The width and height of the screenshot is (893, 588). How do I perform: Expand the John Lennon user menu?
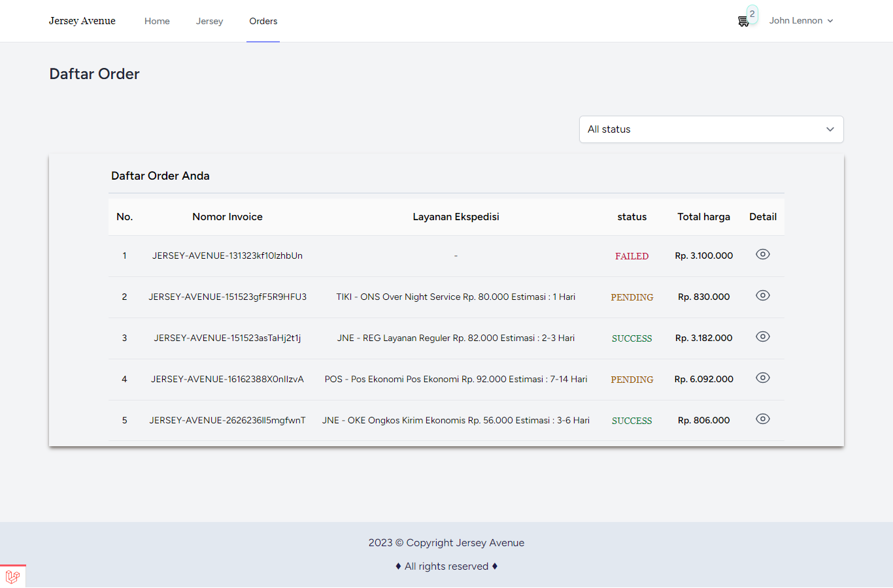[x=801, y=21]
